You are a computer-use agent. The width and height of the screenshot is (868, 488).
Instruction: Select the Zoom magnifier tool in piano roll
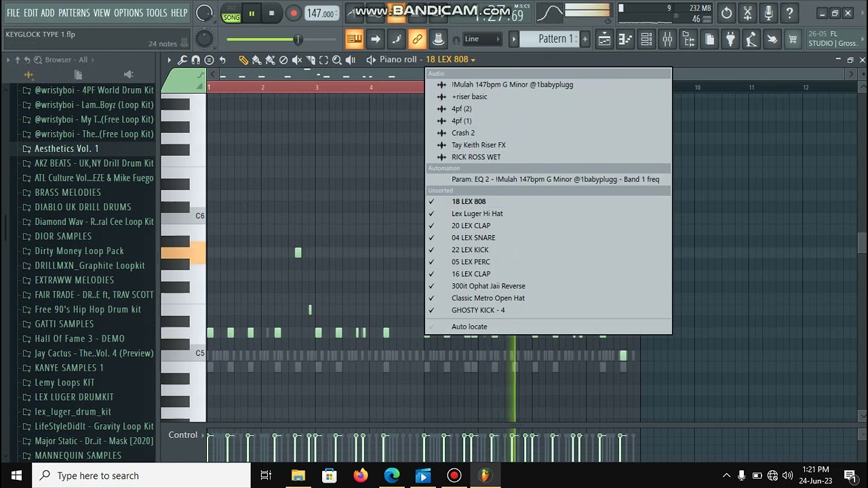pos(337,60)
